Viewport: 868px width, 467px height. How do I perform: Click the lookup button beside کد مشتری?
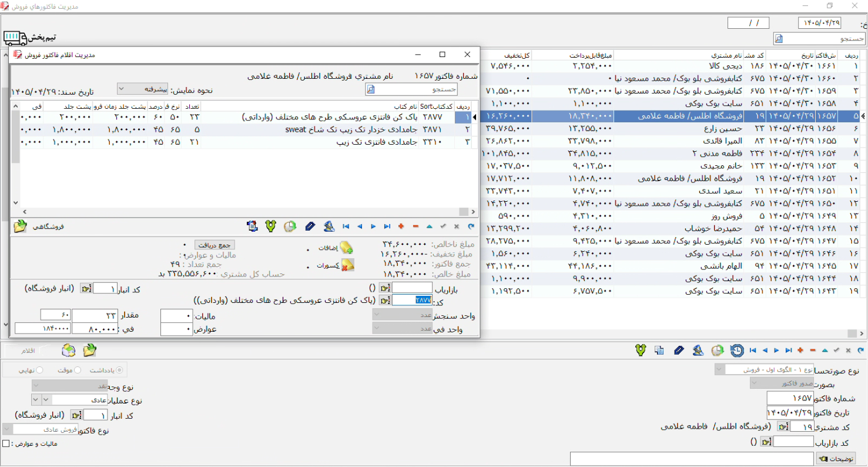pos(782,426)
